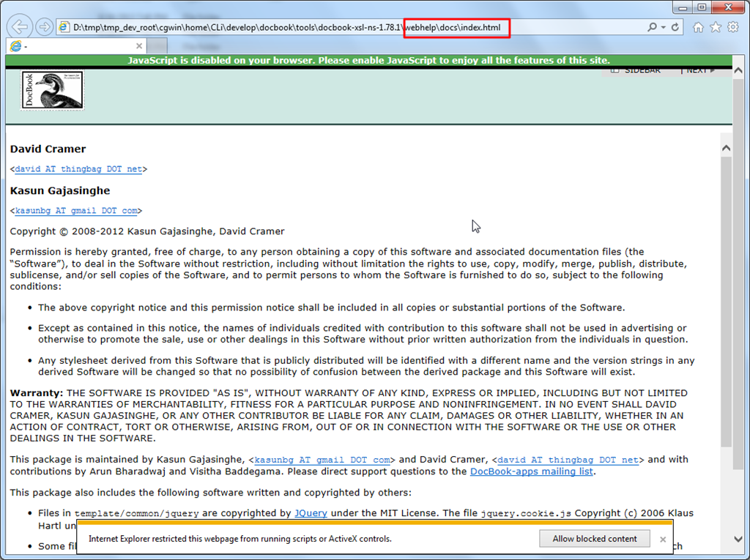This screenshot has height=560, width=750.
Task: Click the outer scrollbar down arrow
Action: [738, 539]
